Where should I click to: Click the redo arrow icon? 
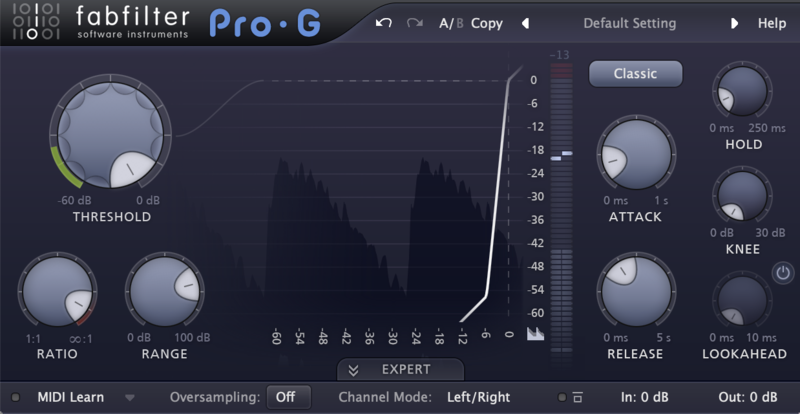pos(415,23)
